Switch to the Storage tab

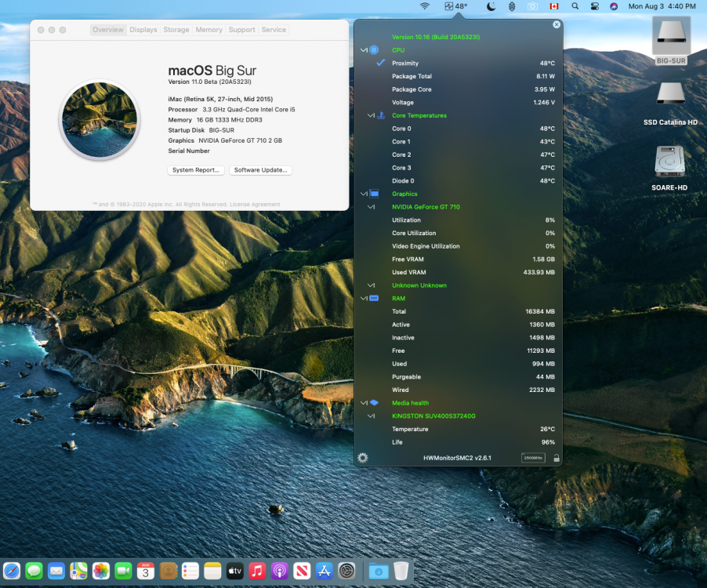(176, 30)
